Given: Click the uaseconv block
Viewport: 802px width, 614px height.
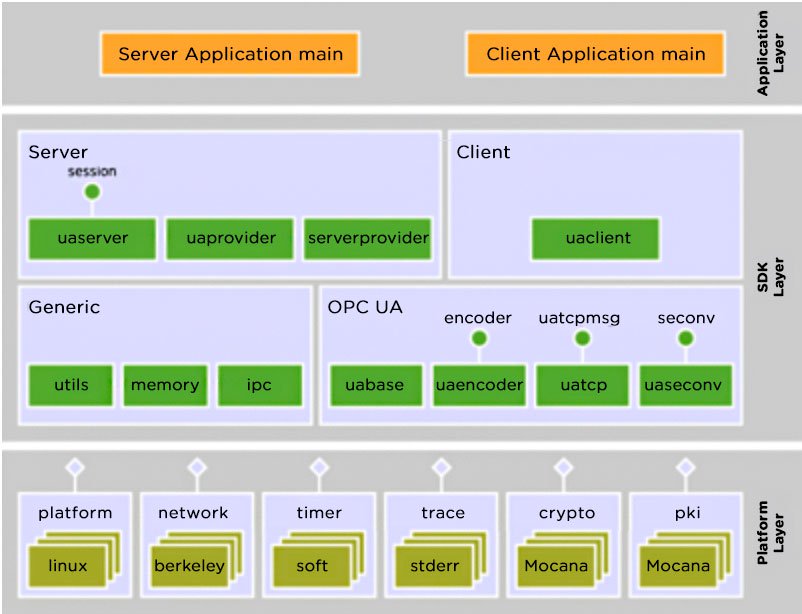Looking at the screenshot, I should coord(686,385).
